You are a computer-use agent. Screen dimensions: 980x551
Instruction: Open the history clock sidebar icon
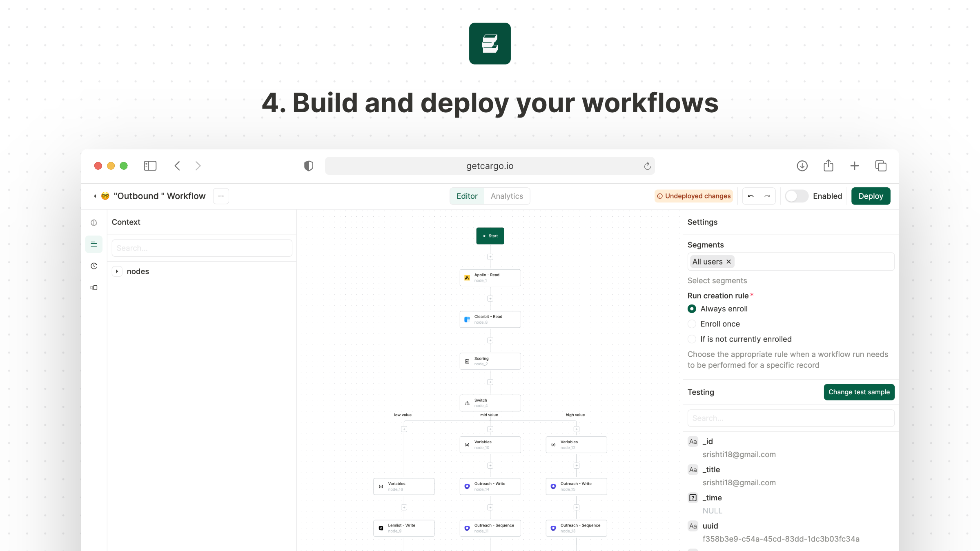[x=94, y=266]
